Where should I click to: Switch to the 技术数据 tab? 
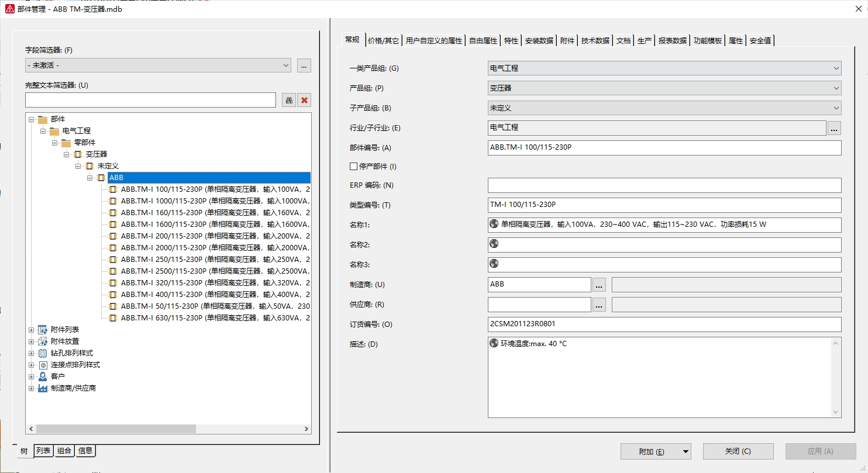(595, 40)
